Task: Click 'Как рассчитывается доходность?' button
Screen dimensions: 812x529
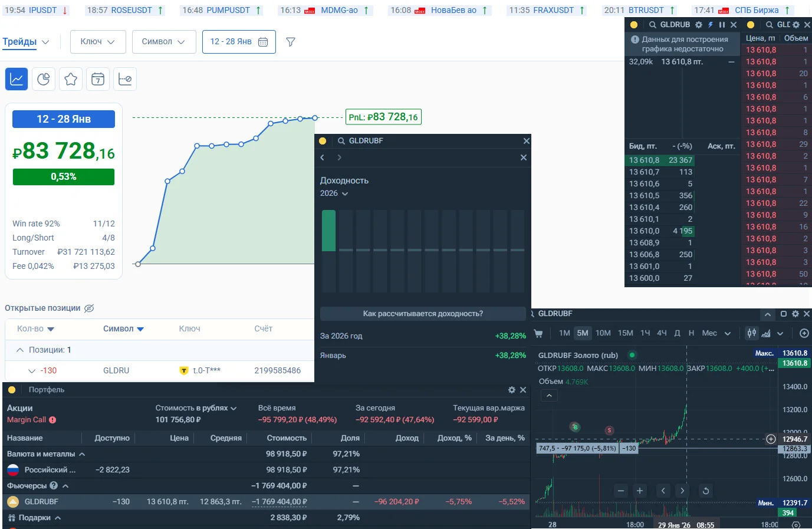Action: (423, 314)
